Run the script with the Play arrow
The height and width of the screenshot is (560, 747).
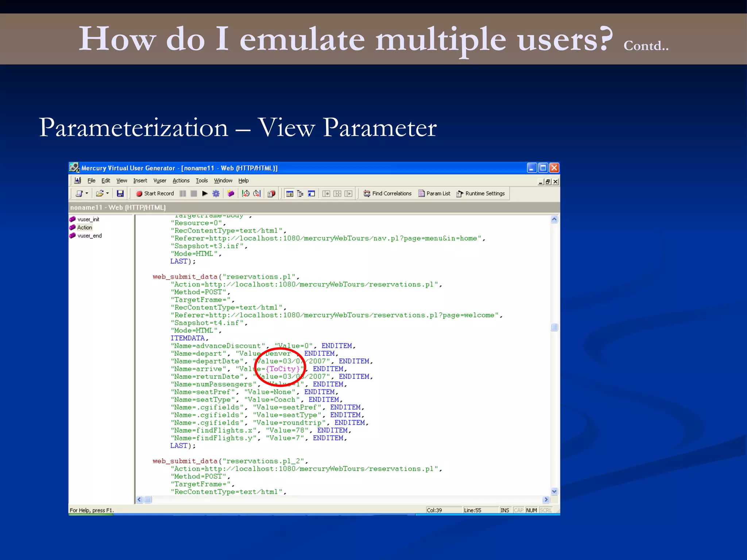tap(205, 194)
